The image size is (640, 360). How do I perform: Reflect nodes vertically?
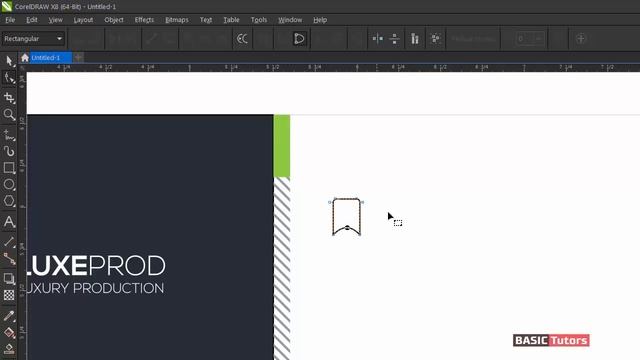point(394,39)
